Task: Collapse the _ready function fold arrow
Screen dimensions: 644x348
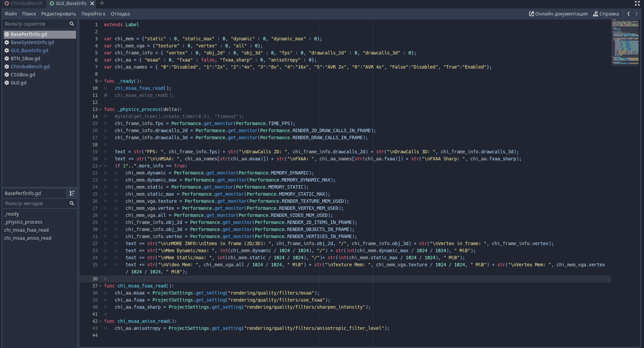Action: (x=100, y=81)
